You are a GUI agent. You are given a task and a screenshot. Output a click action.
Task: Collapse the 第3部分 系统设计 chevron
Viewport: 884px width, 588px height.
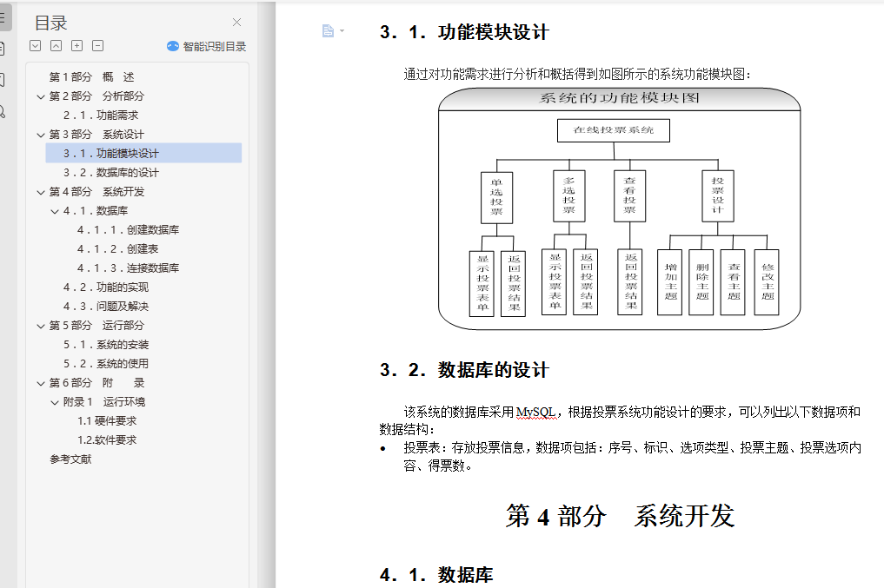tap(41, 135)
